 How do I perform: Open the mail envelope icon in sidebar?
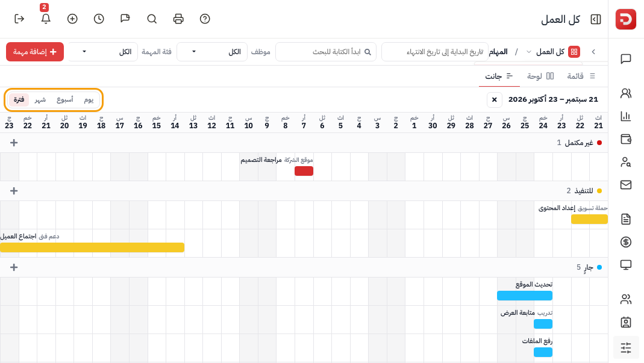point(625,185)
